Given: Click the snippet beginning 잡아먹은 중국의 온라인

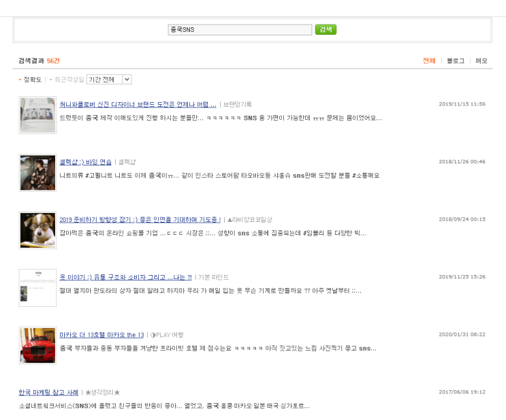Looking at the screenshot, I should [x=212, y=233].
